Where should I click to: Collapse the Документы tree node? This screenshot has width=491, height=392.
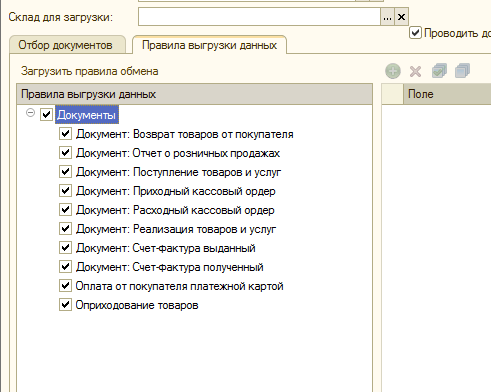point(30,113)
